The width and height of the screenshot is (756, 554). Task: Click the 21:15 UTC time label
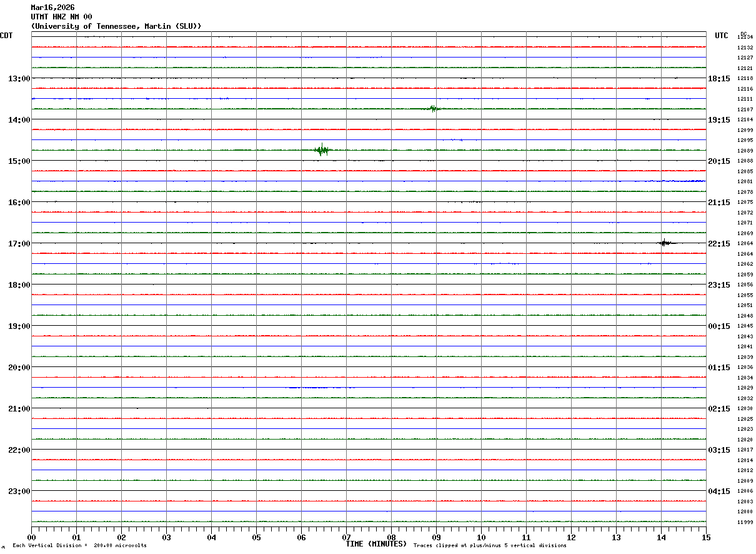pyautogui.click(x=719, y=202)
